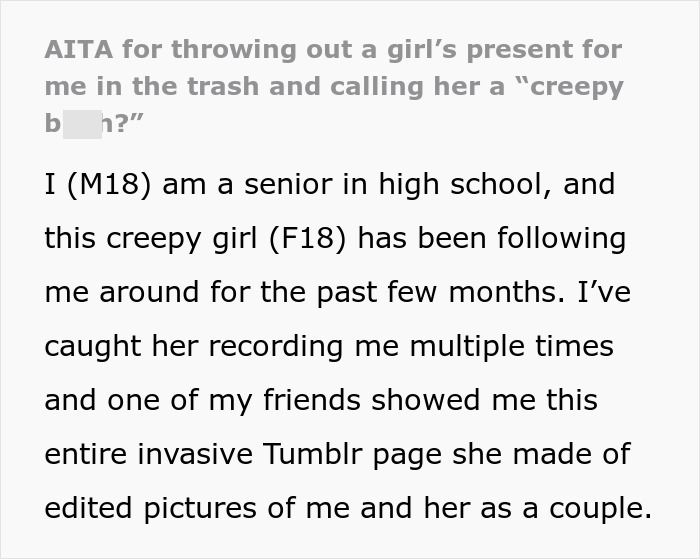
Task: Click the words "high school" in body
Action: tap(458, 185)
